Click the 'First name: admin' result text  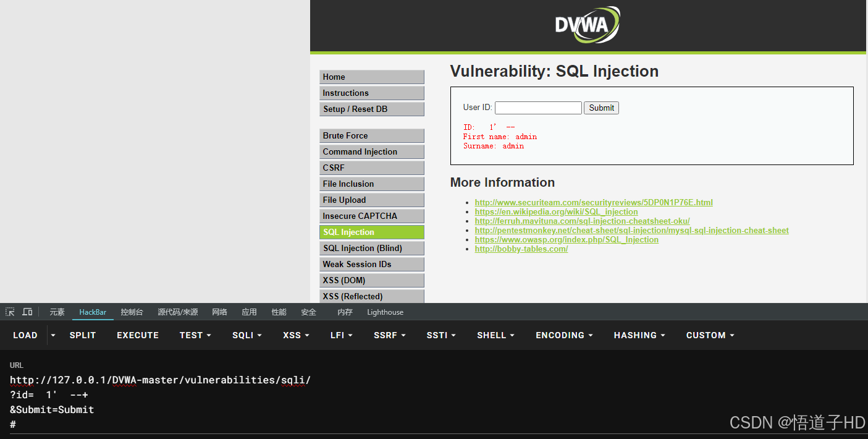click(500, 137)
